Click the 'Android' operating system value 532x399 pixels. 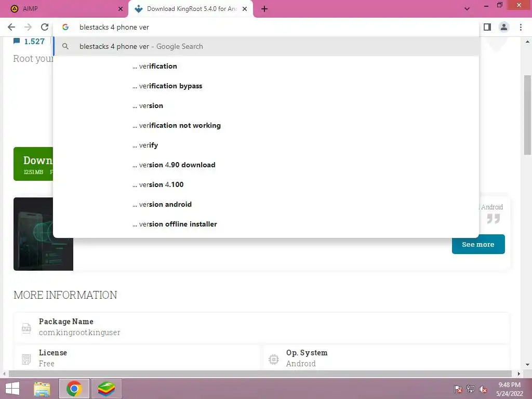coord(301,364)
